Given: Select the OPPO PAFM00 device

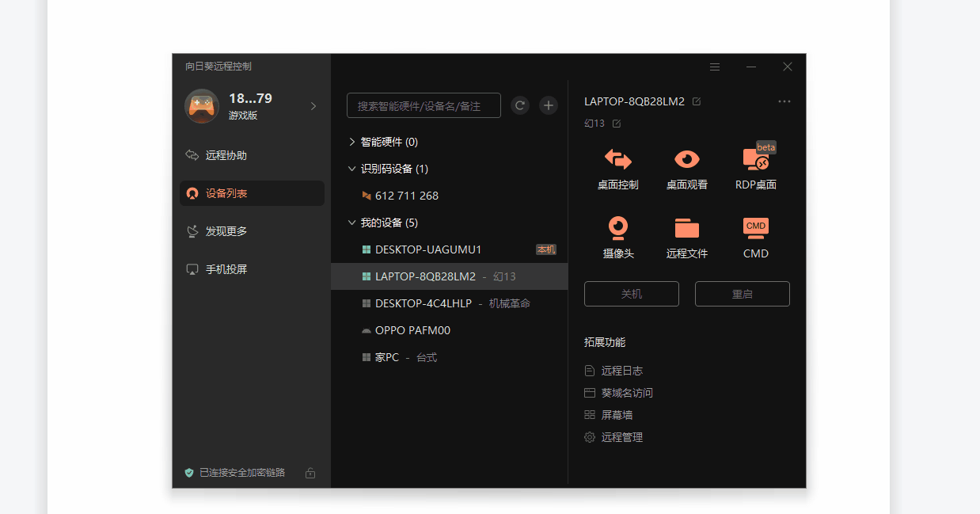Looking at the screenshot, I should click(x=449, y=330).
